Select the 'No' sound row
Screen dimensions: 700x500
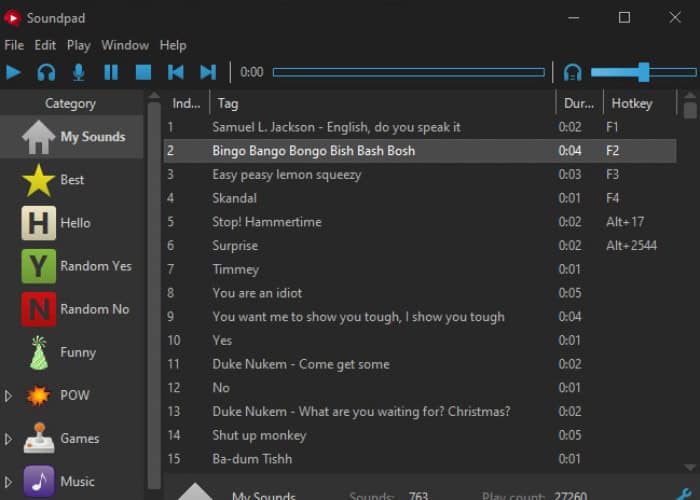(x=420, y=388)
